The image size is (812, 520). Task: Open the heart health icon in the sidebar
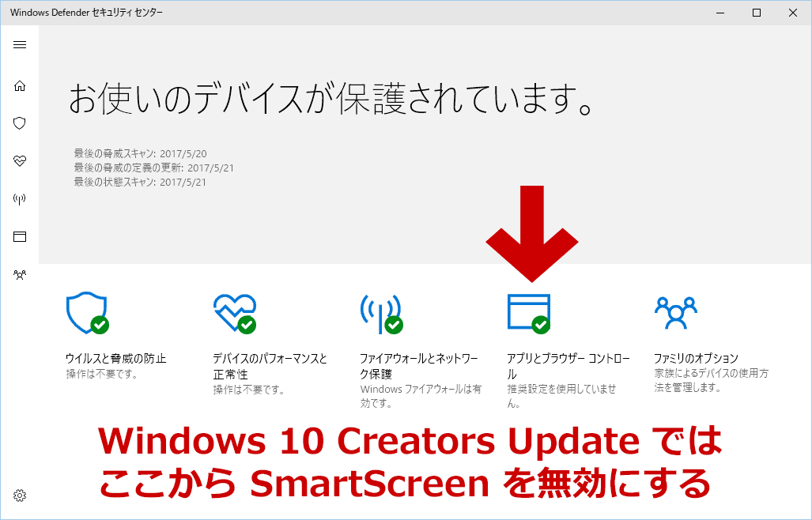click(x=20, y=161)
